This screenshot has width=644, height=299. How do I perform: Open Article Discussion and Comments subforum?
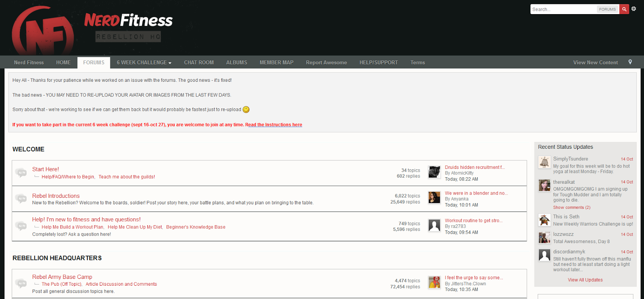[121, 284]
